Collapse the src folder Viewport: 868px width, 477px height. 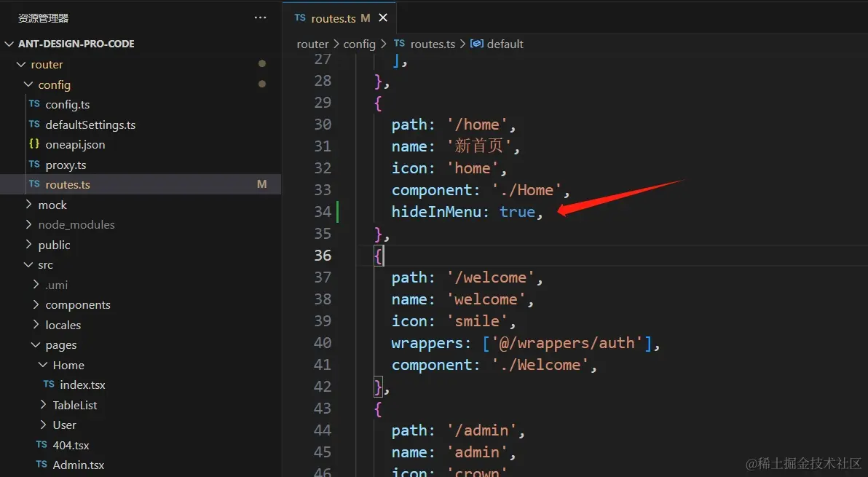pos(28,265)
